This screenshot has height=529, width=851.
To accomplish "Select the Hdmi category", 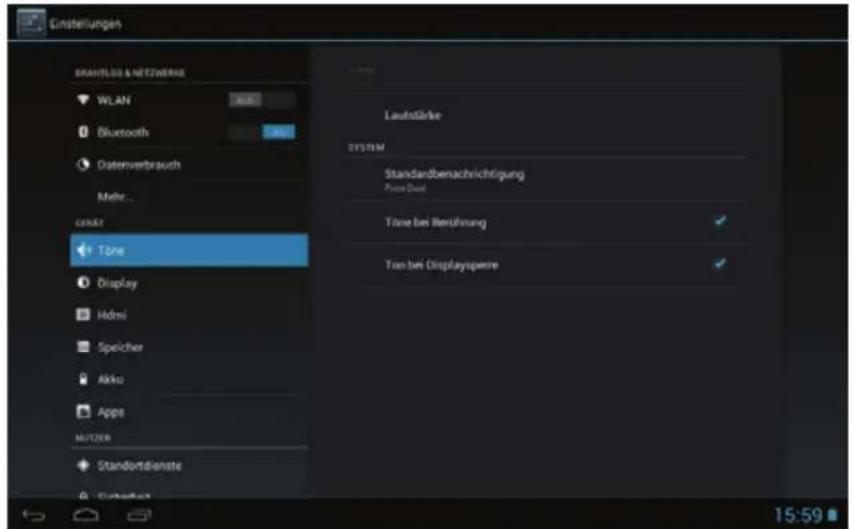I will click(x=189, y=315).
